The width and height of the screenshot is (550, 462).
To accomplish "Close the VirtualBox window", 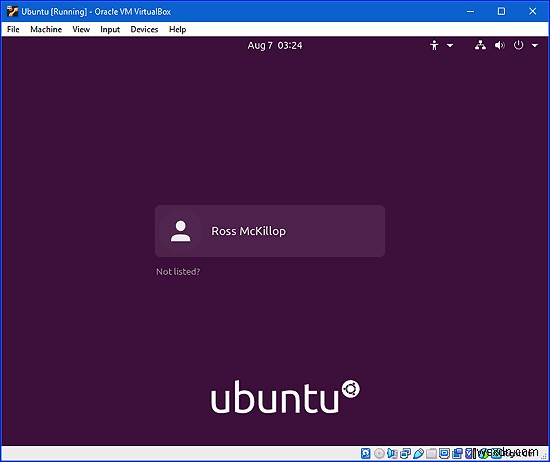I will click(532, 12).
